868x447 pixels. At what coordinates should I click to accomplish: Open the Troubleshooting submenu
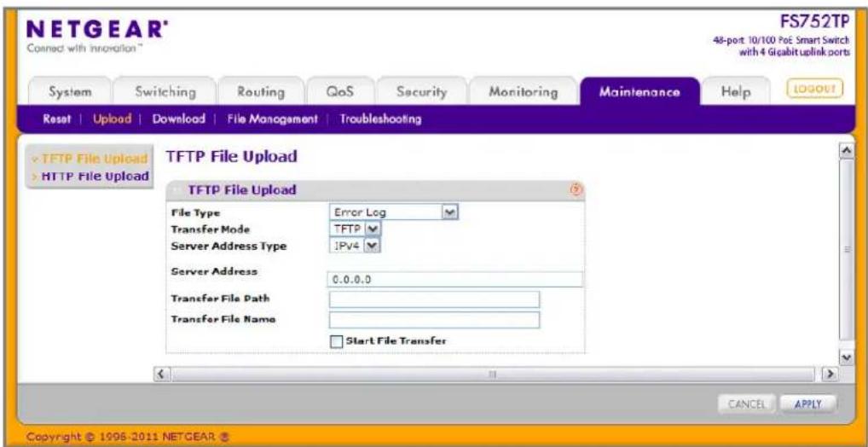[x=380, y=119]
